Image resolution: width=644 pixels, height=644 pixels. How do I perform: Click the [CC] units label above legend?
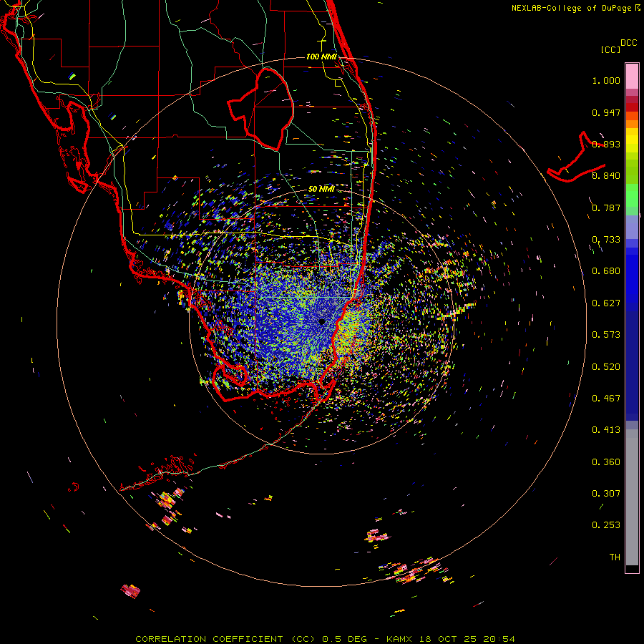(610, 49)
